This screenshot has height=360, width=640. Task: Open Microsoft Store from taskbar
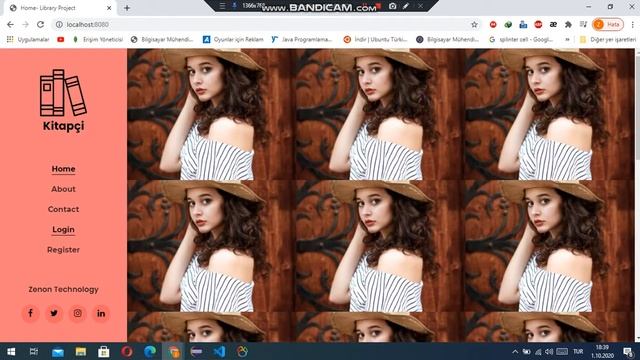click(x=104, y=351)
